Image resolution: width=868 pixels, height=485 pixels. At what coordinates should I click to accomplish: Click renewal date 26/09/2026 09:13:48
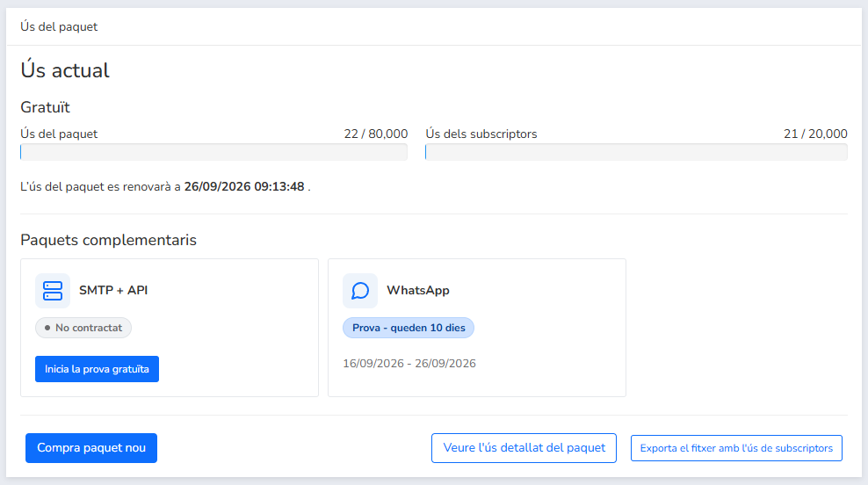pyautogui.click(x=244, y=186)
